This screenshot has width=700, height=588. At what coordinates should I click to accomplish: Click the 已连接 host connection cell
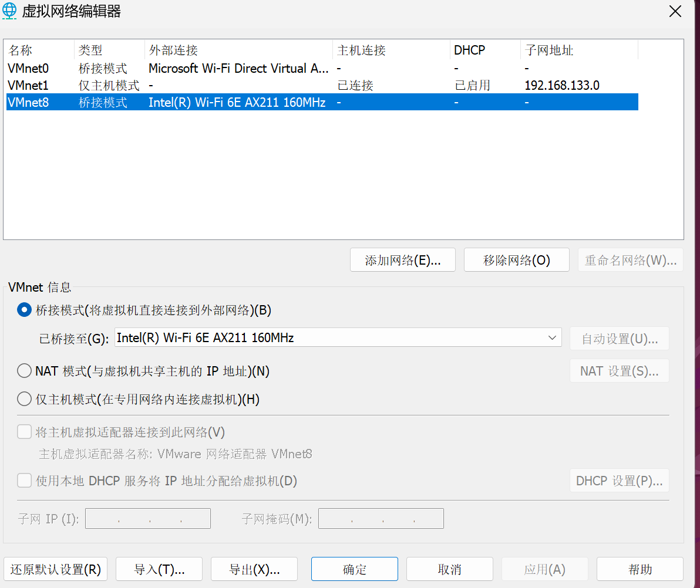coord(355,85)
